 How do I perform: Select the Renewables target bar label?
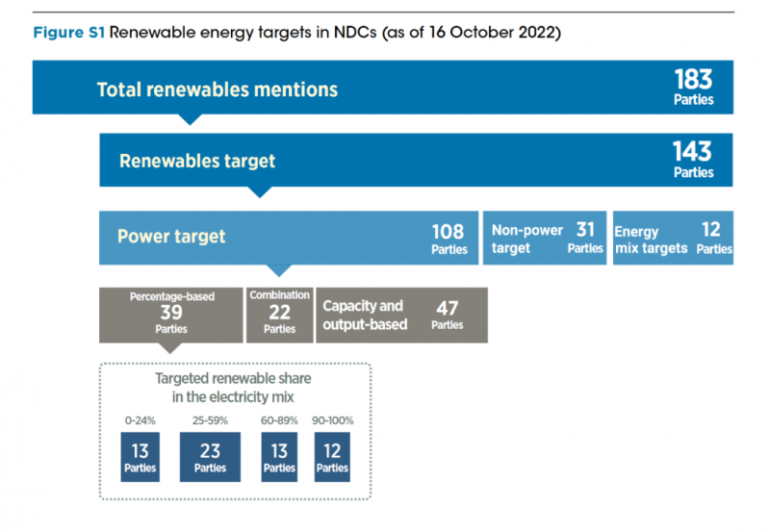[x=197, y=161]
